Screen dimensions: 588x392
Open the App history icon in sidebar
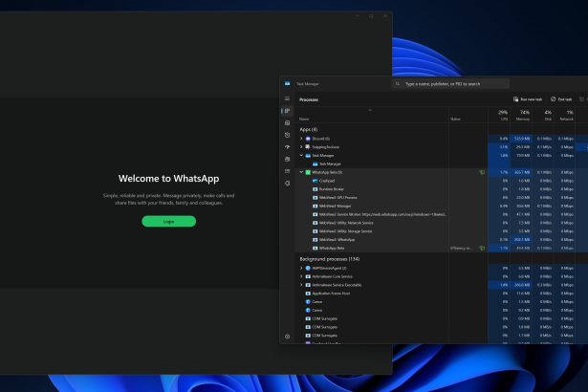287,135
